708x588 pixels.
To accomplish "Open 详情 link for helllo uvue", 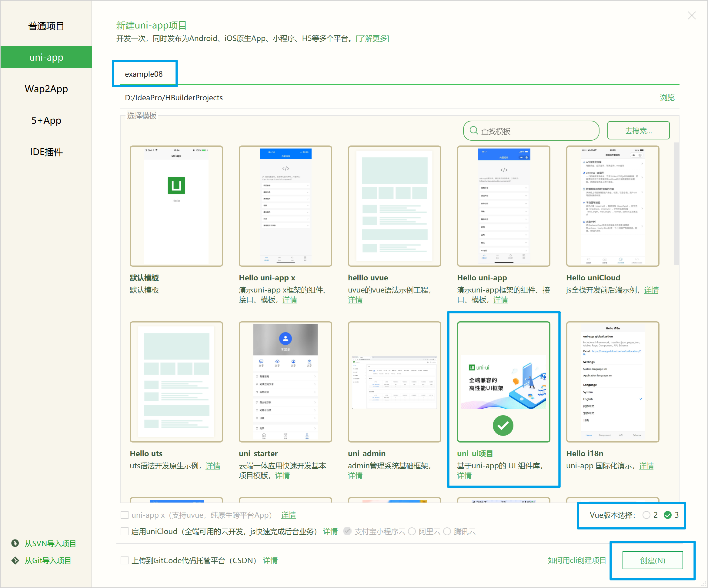I will click(x=355, y=300).
